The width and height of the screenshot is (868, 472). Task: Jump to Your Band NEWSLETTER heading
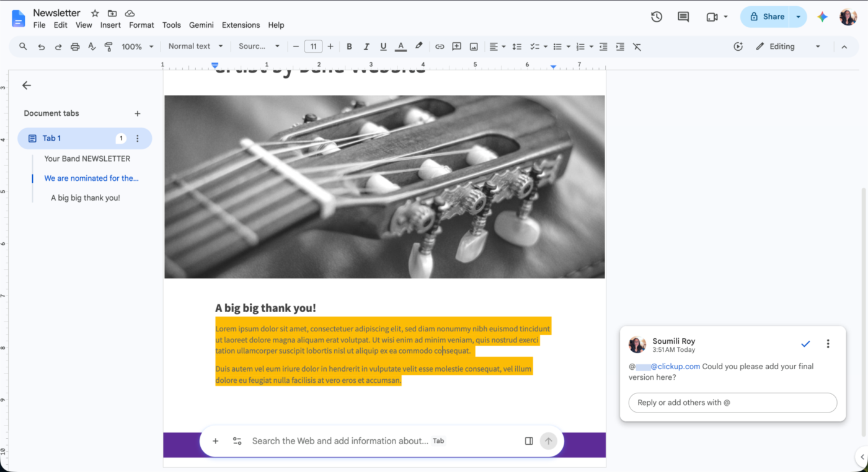(x=87, y=159)
